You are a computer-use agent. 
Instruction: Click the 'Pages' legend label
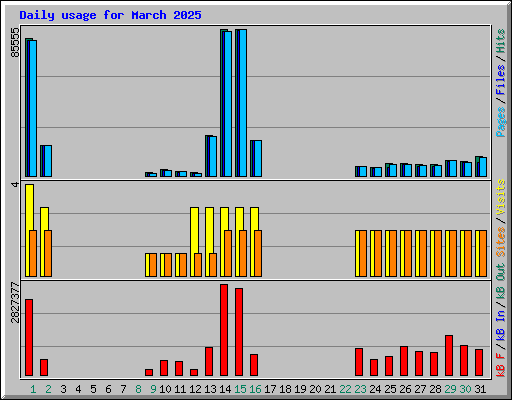[x=501, y=122]
